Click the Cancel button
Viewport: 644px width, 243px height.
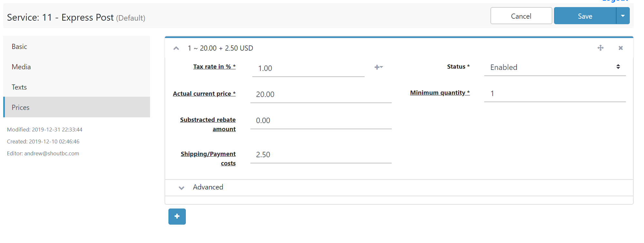coord(521,16)
